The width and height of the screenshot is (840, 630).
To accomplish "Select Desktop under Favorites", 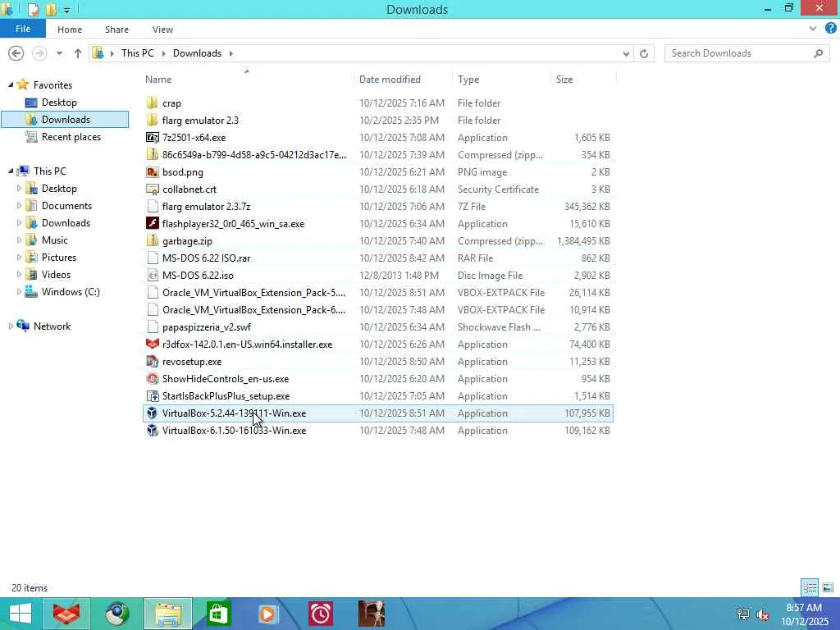I will click(x=59, y=103).
